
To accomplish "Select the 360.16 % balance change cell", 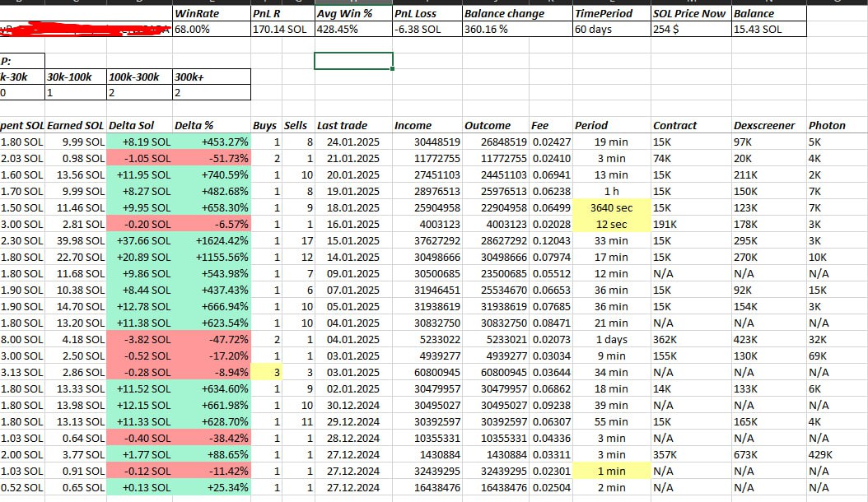I will coord(516,30).
